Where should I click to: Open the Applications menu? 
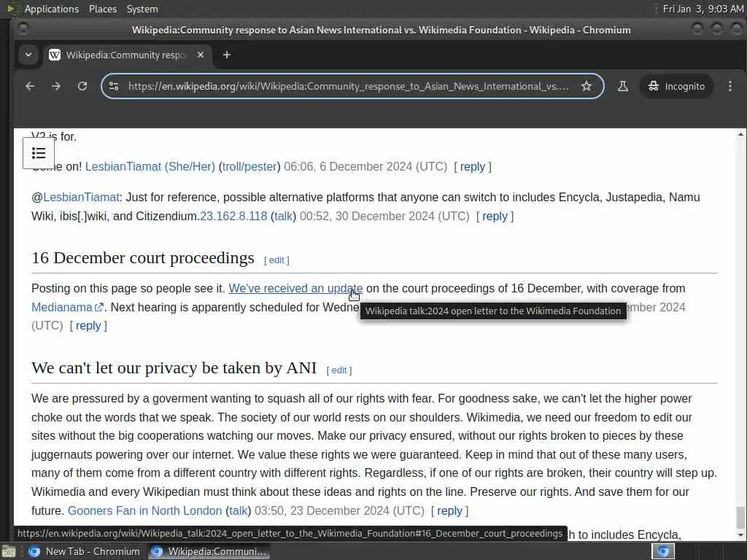tap(52, 9)
